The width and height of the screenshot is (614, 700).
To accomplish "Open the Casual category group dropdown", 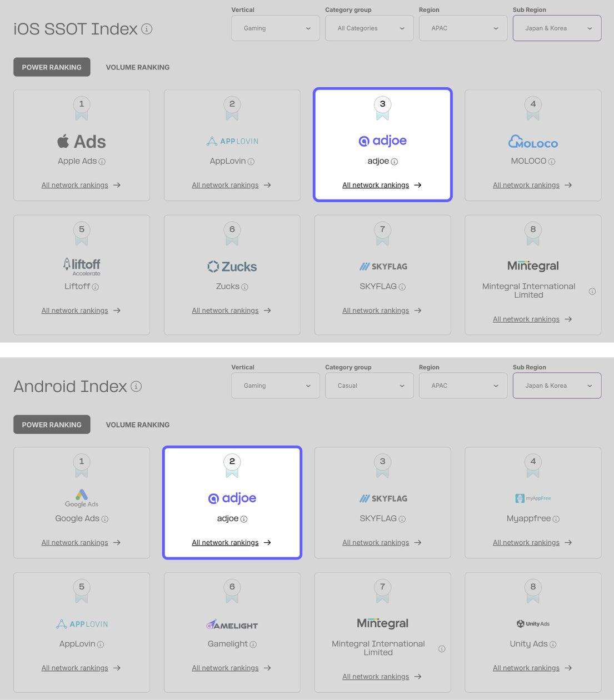I will click(370, 386).
